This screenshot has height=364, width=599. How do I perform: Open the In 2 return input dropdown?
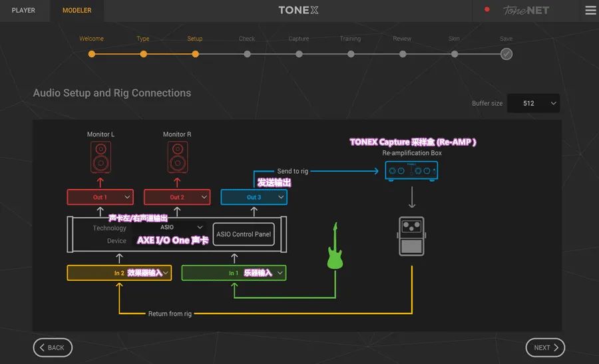pyautogui.click(x=119, y=273)
